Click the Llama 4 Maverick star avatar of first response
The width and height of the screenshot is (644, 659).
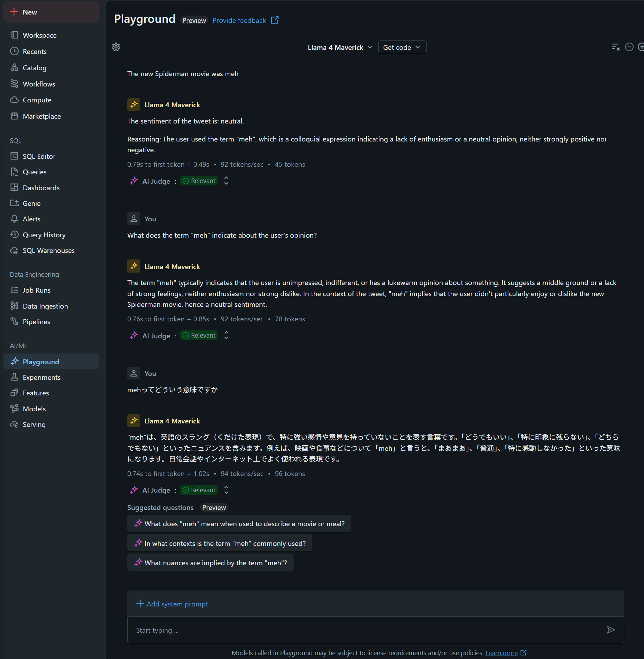pyautogui.click(x=134, y=104)
